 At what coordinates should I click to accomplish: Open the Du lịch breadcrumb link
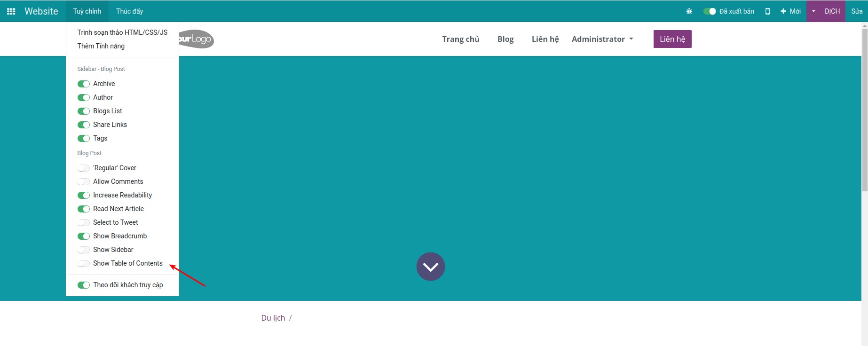pyautogui.click(x=273, y=318)
